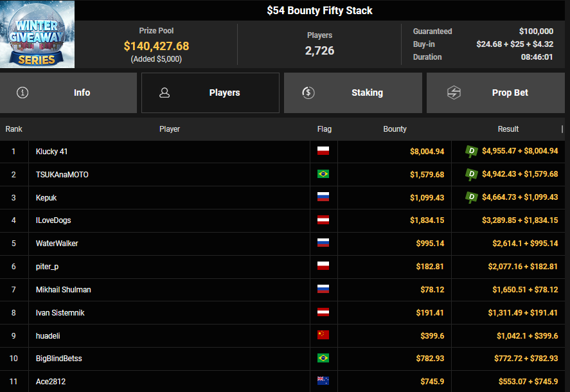The width and height of the screenshot is (570, 392).
Task: Sort by the Result column header
Action: tap(508, 129)
